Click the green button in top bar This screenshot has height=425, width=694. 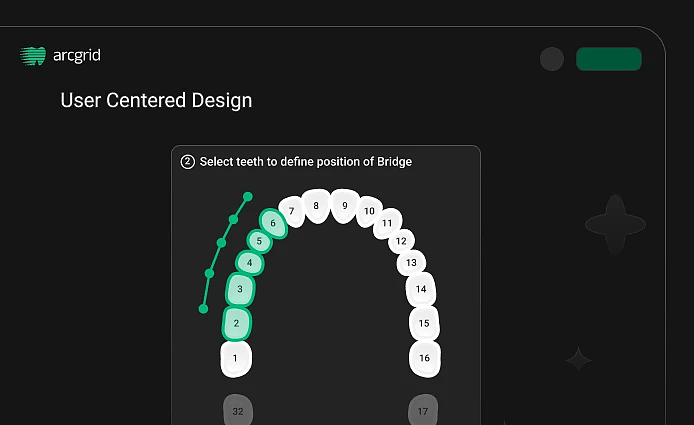click(608, 59)
